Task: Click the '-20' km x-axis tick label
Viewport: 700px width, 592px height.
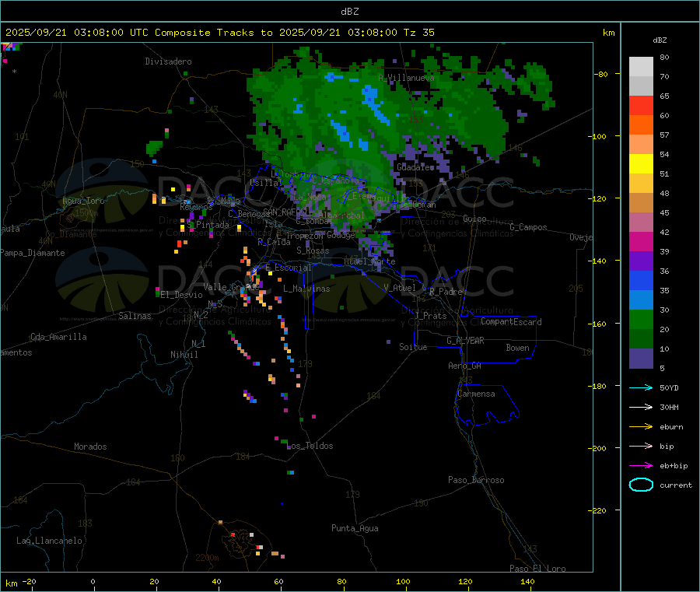Action: (x=29, y=581)
